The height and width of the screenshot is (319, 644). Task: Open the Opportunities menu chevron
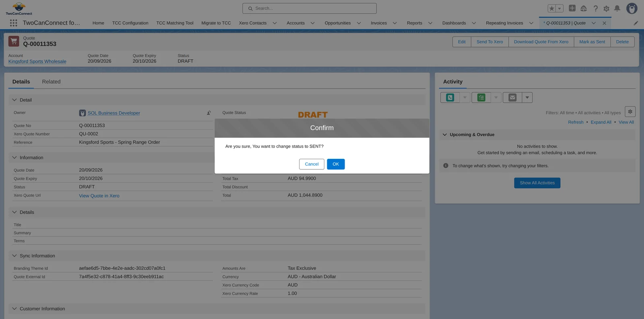(x=359, y=23)
